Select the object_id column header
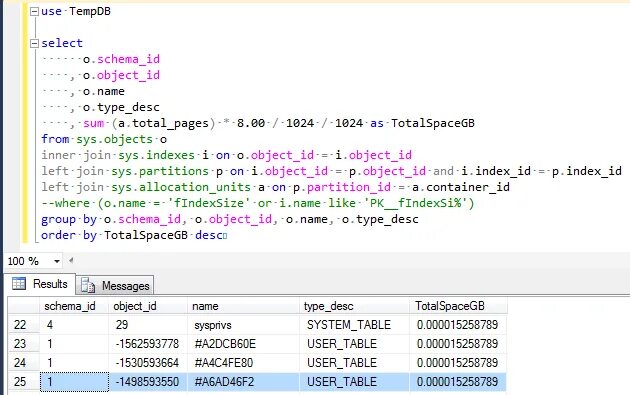The height and width of the screenshot is (395, 630). pos(148,306)
